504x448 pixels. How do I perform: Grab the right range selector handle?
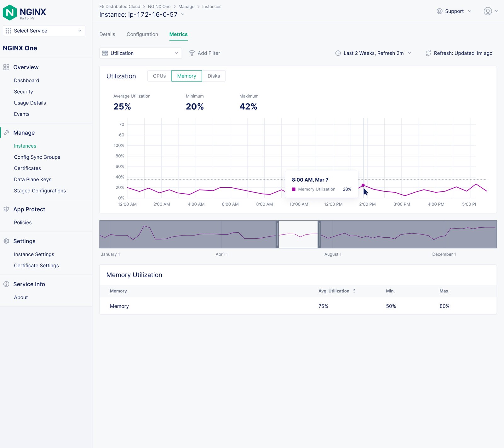pyautogui.click(x=319, y=235)
